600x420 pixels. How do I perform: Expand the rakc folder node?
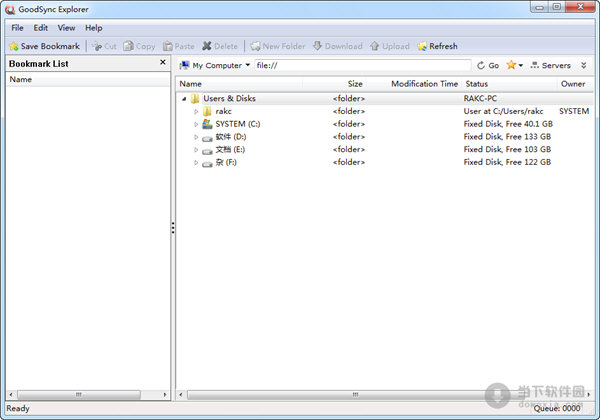[196, 111]
